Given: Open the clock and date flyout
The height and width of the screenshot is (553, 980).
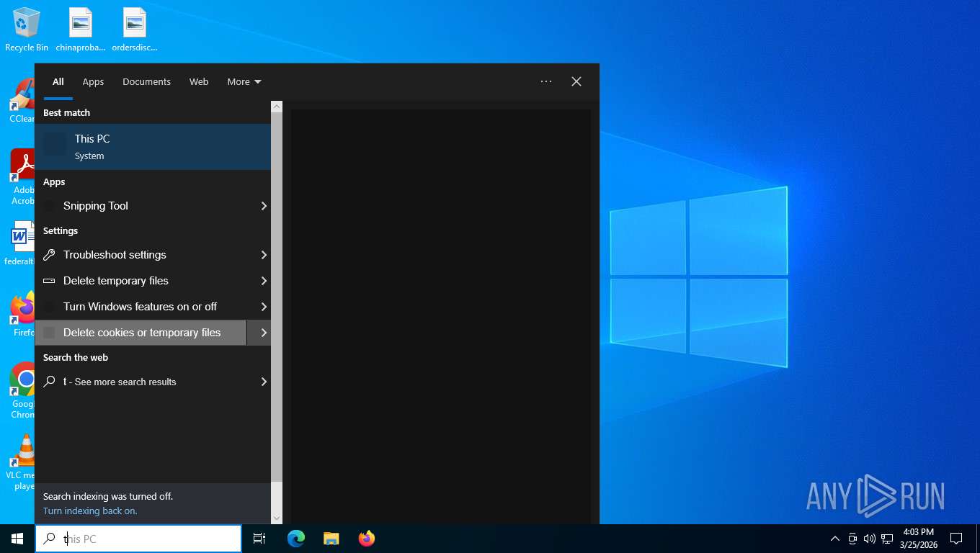Looking at the screenshot, I should [918, 539].
